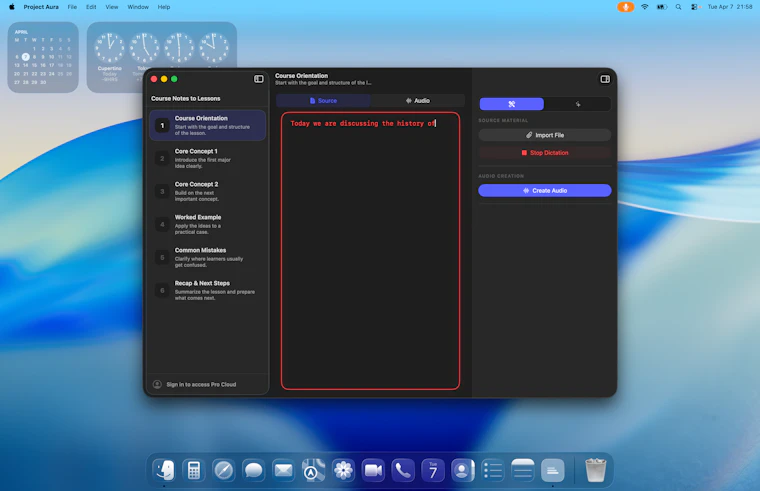Open Maps from the dock
The image size is (760, 491).
[313, 470]
